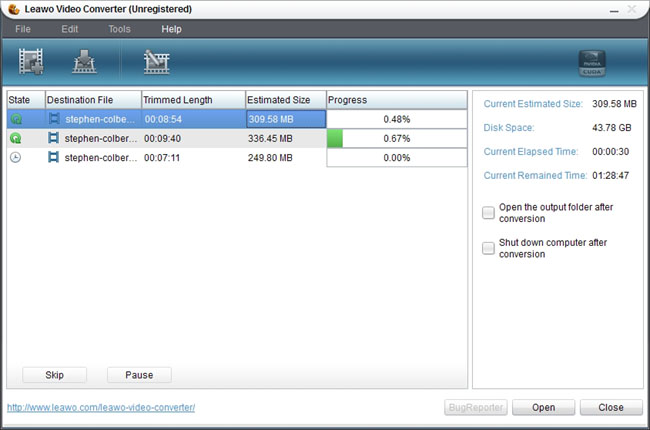Click the Leawo app logo in title bar
650x430 pixels.
(x=14, y=9)
